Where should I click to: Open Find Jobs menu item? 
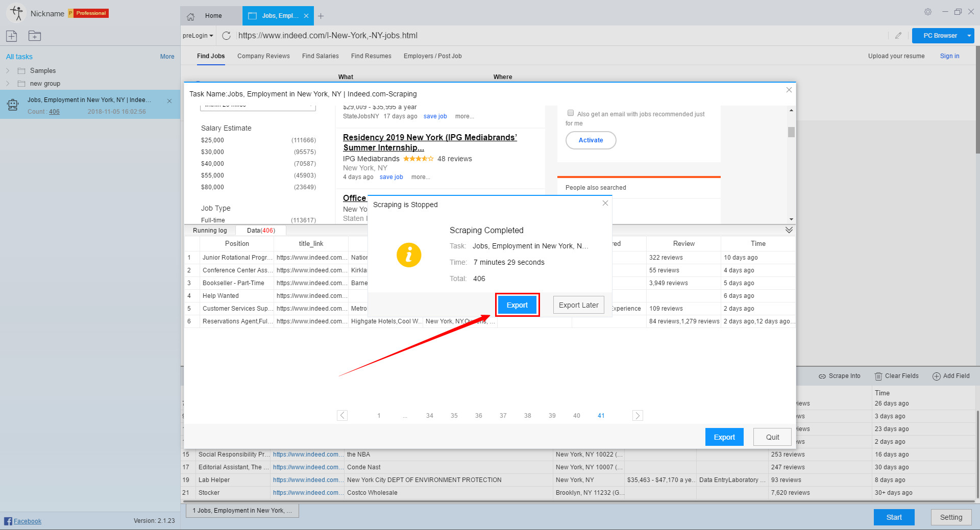tap(211, 56)
